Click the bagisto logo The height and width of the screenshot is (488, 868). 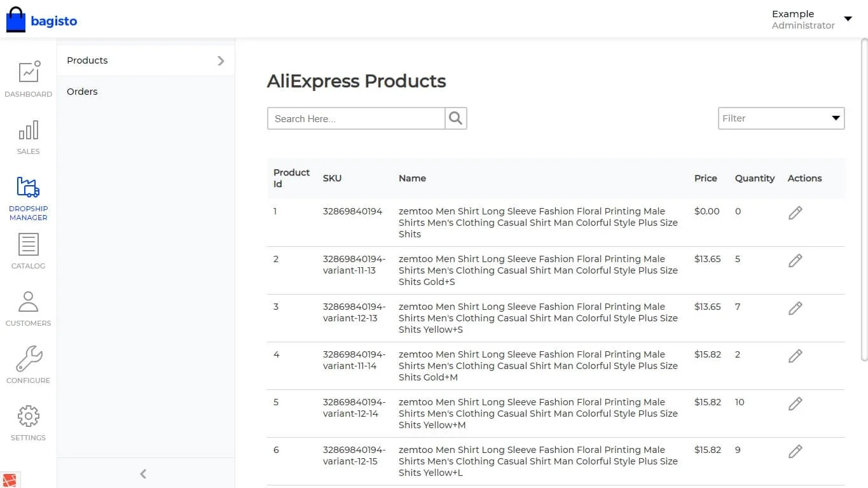(42, 20)
